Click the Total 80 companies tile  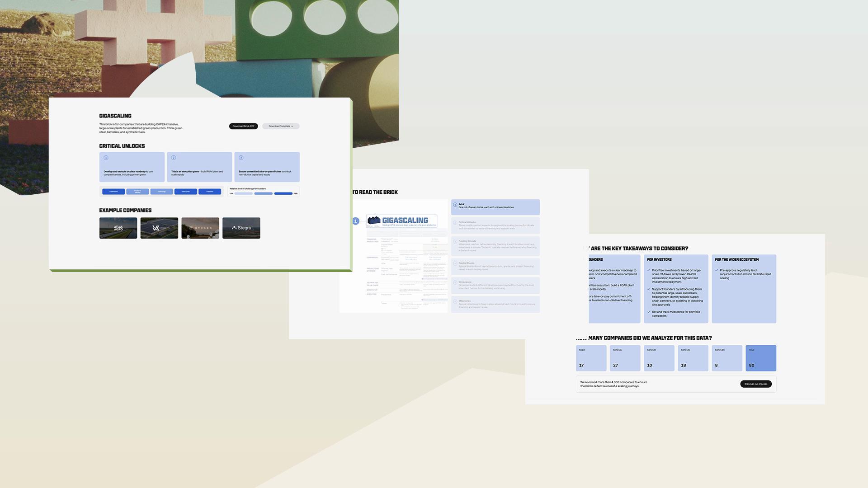pyautogui.click(x=761, y=358)
